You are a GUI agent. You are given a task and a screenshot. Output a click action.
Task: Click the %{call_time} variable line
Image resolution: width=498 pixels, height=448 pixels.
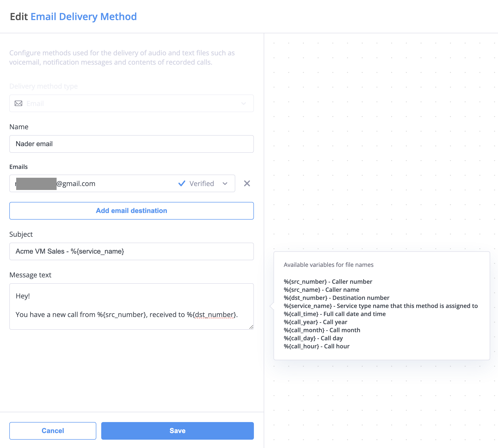pos(335,314)
